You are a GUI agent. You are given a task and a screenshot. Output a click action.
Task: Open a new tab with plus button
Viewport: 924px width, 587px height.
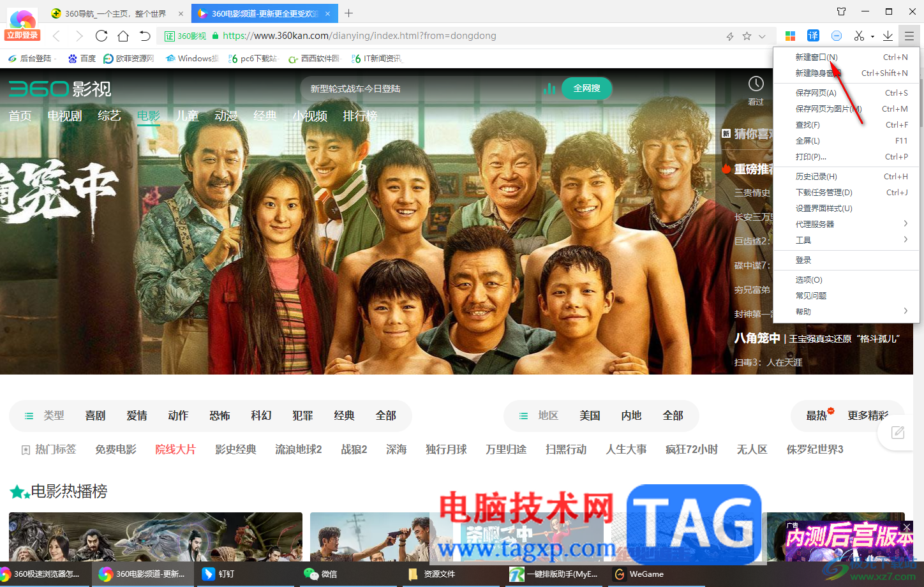(348, 13)
